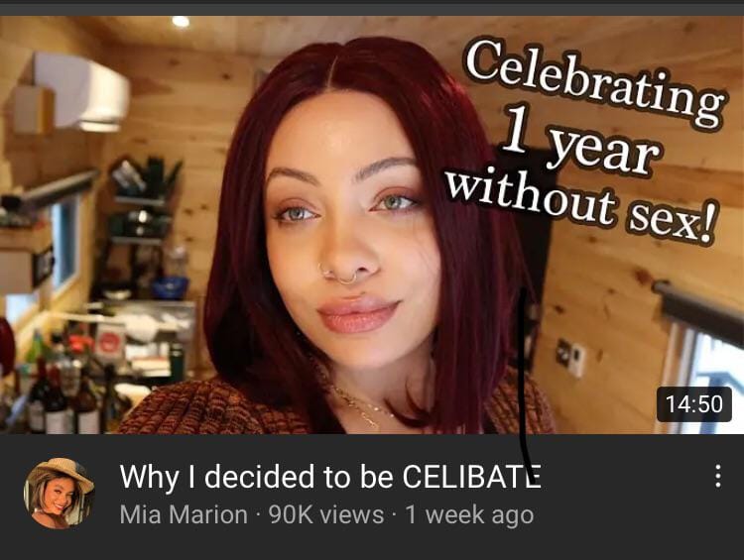
Task: Click the 90K views text
Action: 326,514
